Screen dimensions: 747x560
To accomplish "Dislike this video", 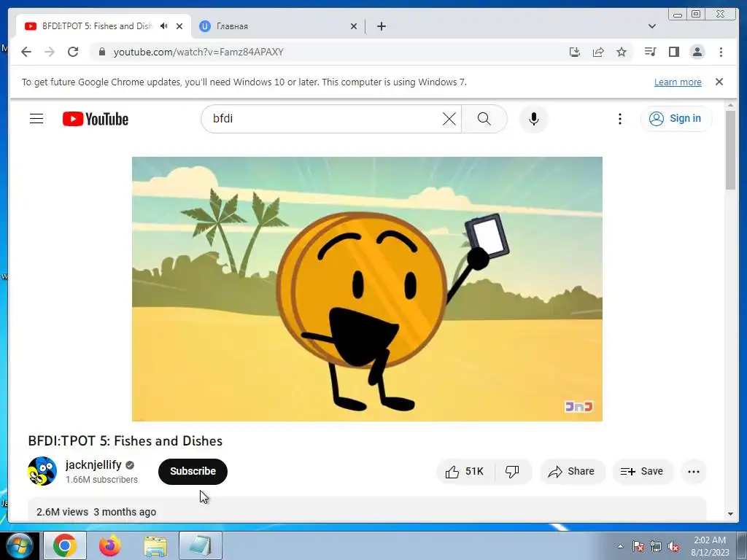I will (x=513, y=472).
